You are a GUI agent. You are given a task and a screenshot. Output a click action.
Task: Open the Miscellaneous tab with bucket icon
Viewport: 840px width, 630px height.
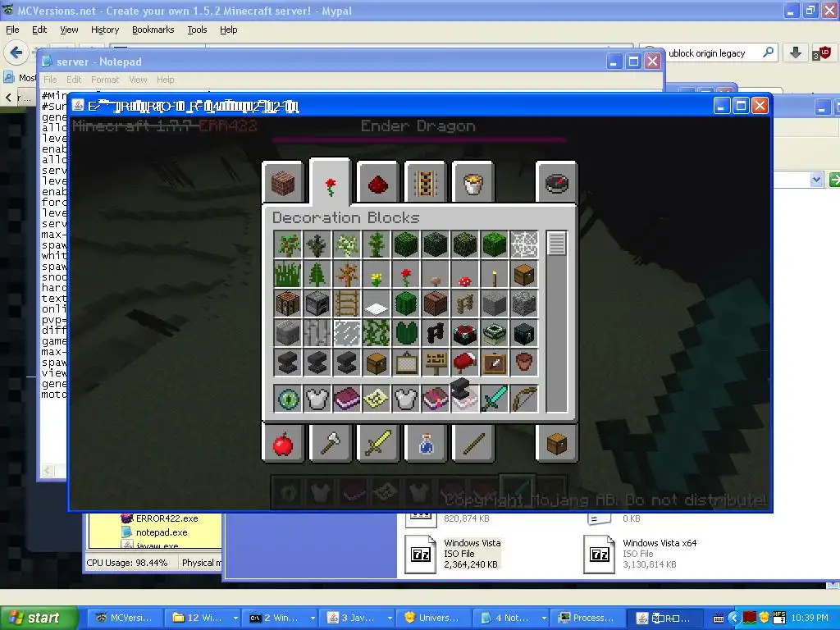472,183
